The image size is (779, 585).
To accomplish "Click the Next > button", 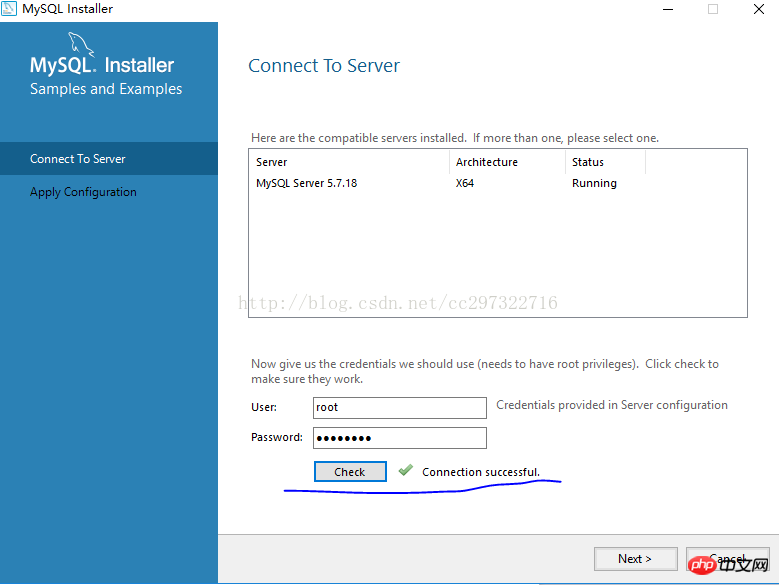I will 635,559.
